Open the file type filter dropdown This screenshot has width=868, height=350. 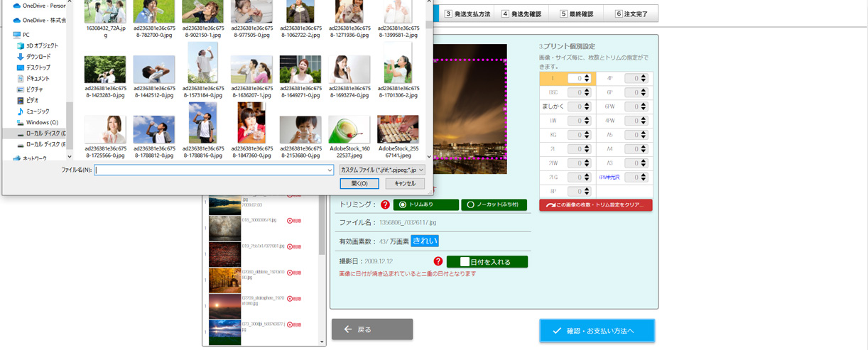pos(381,170)
